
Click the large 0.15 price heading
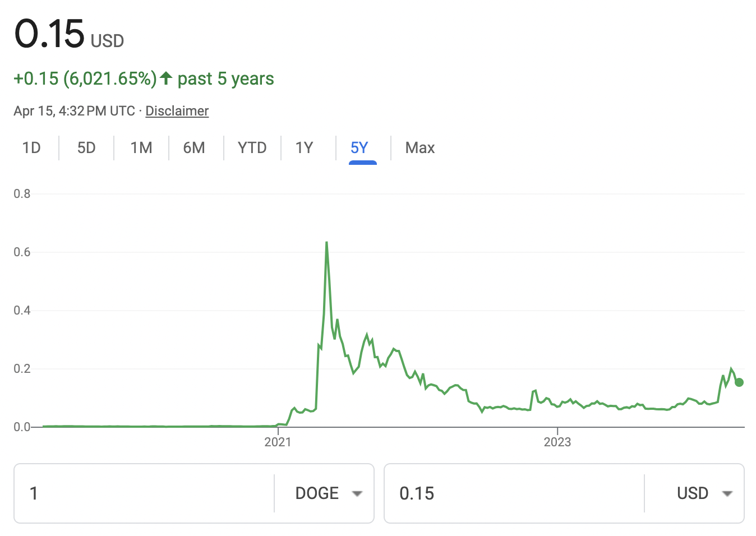[x=49, y=34]
